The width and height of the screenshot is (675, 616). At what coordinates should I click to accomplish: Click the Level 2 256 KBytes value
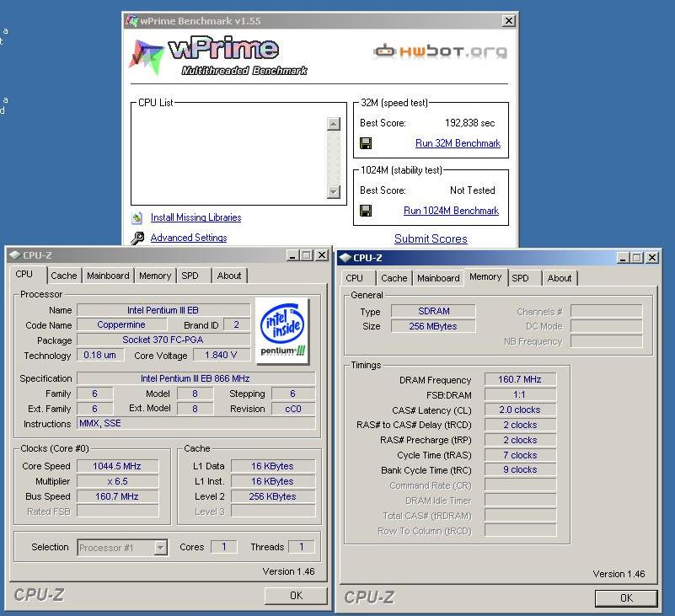272,496
